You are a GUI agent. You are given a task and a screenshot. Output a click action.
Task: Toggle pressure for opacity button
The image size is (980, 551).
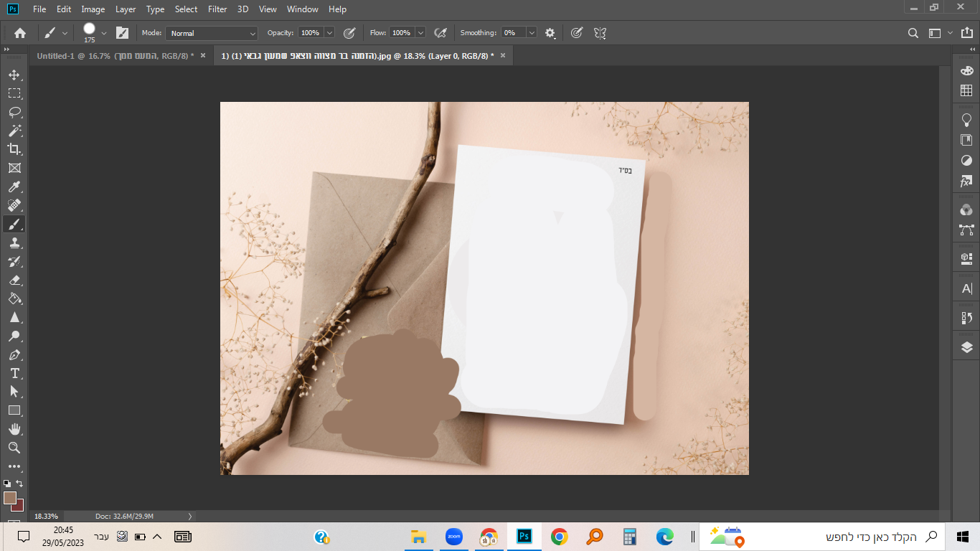[349, 33]
